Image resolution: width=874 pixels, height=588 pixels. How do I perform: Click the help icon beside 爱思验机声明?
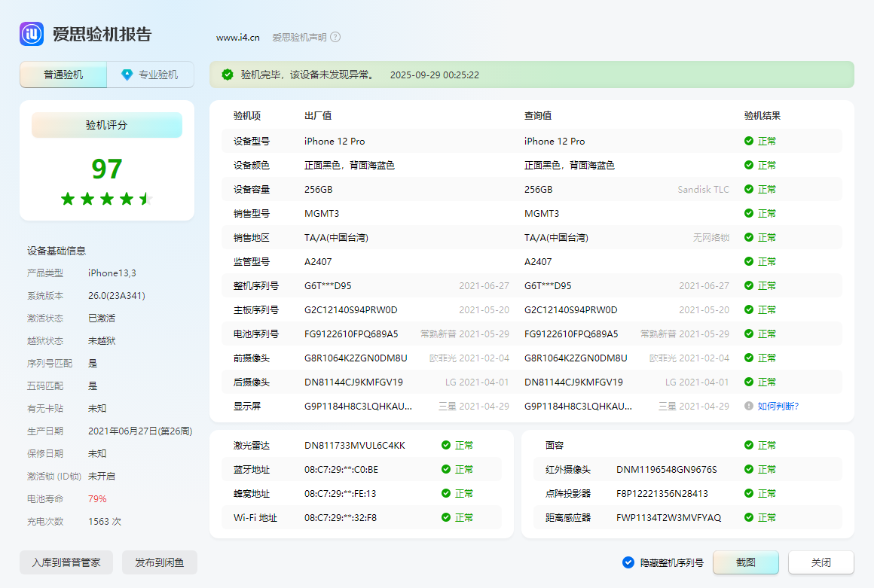pos(335,37)
